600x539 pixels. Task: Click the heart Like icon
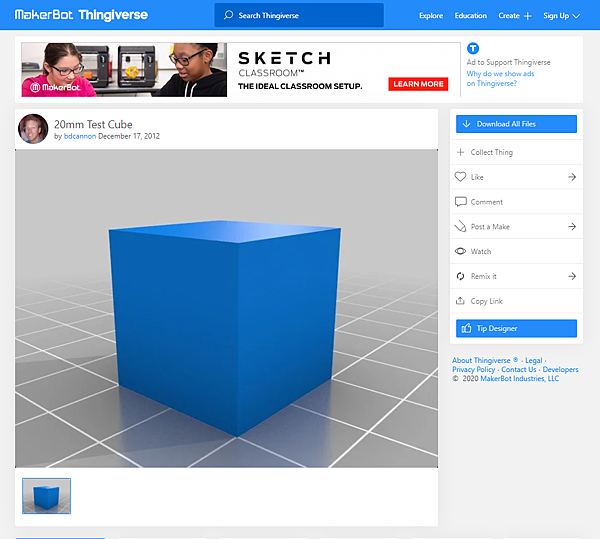460,177
